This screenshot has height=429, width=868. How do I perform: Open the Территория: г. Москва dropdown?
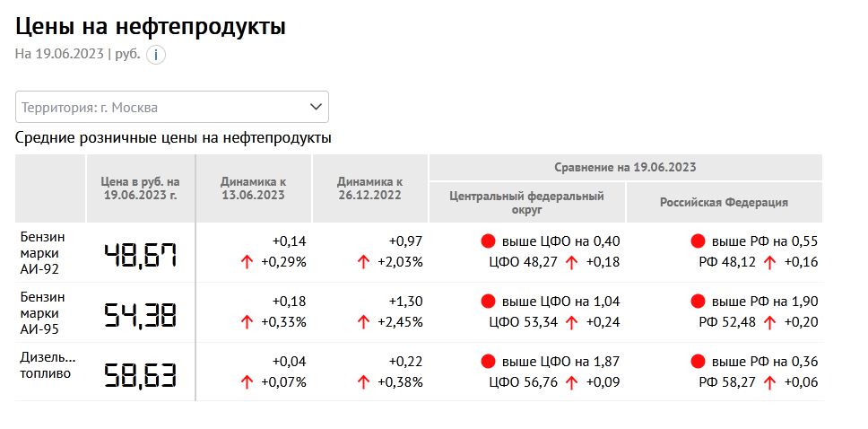tap(161, 107)
